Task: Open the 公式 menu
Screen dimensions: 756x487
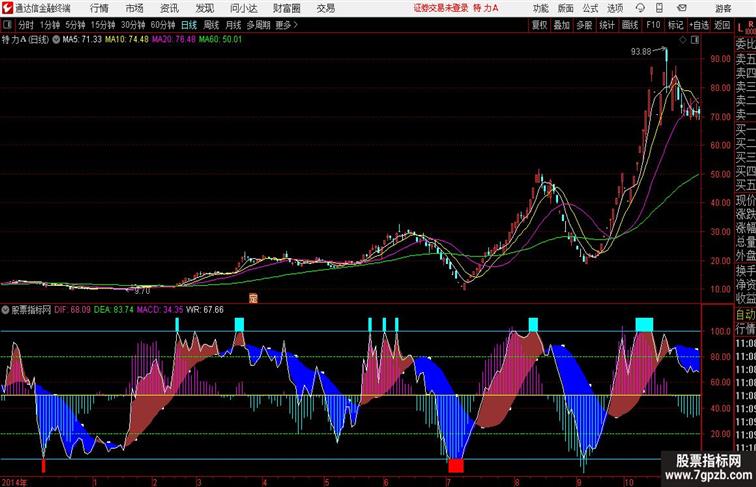Action: coord(590,8)
